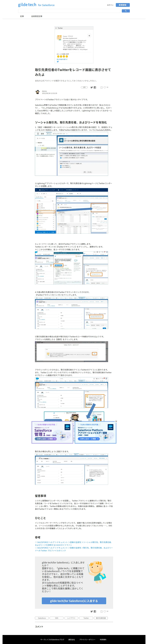Open the Twitterプロフィールへのリンク step 5 screenshot
Viewport: 148px width, 644px height.
click(71, 352)
